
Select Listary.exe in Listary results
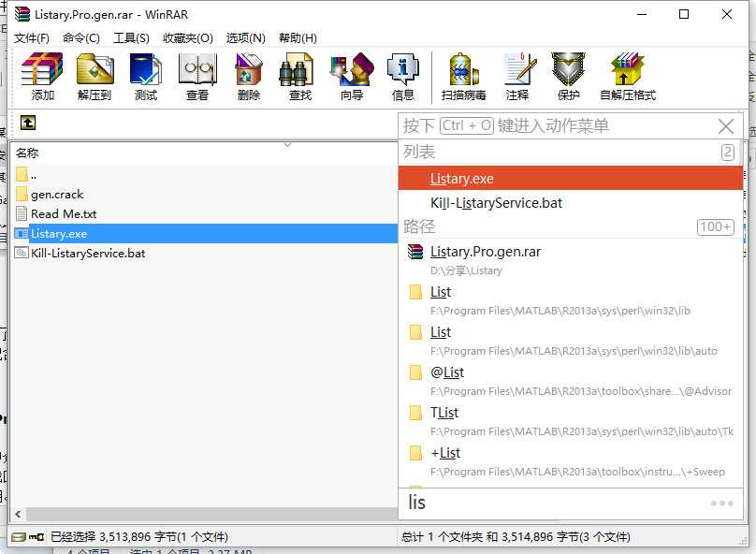(x=571, y=179)
